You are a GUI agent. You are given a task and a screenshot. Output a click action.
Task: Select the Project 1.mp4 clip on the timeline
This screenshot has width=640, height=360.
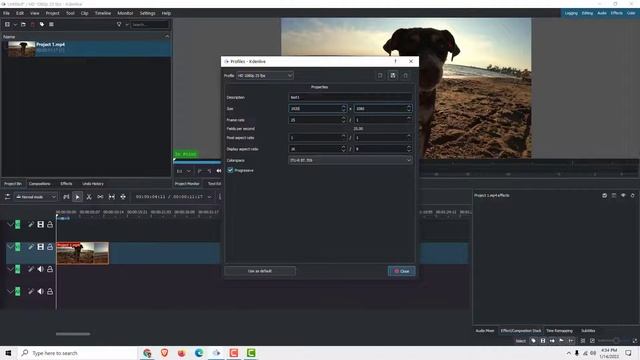(x=82, y=253)
